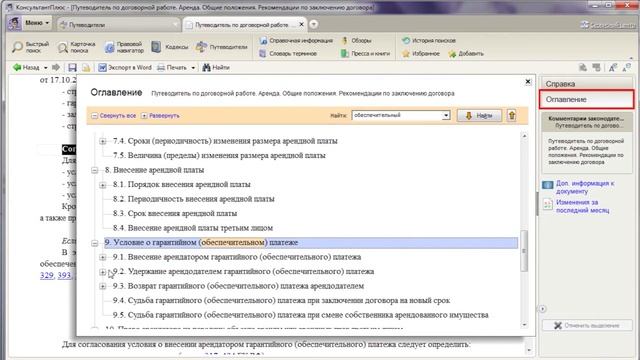The height and width of the screenshot is (360, 640).
Task: Open the Оглавление side tab
Action: tap(587, 99)
